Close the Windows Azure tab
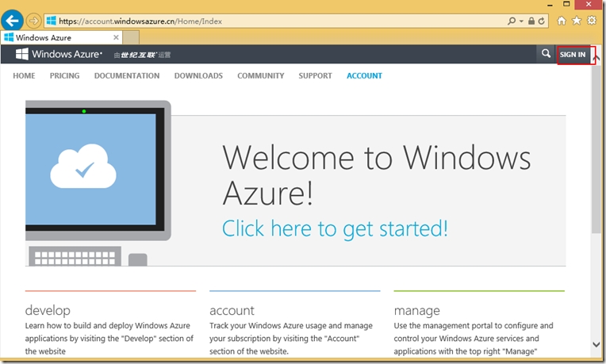Viewport: 606px width, 364px height. (116, 37)
